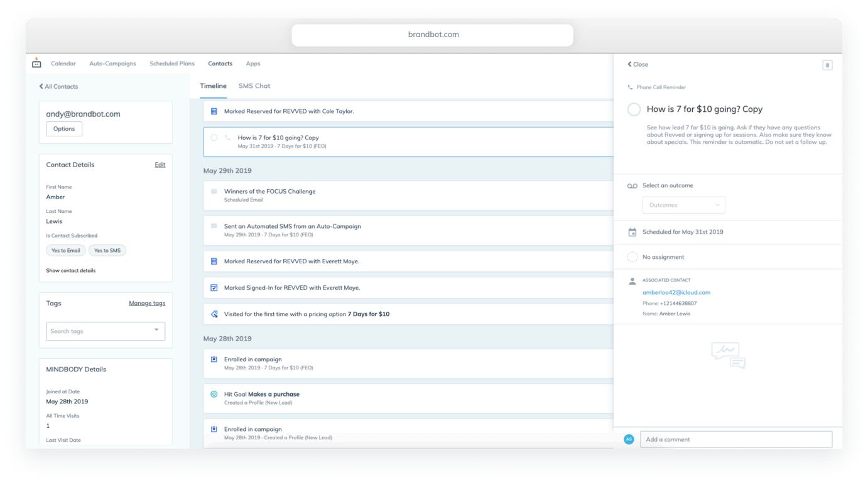Click the May 29th 2019 date header
This screenshot has width=868, height=482.
point(227,171)
